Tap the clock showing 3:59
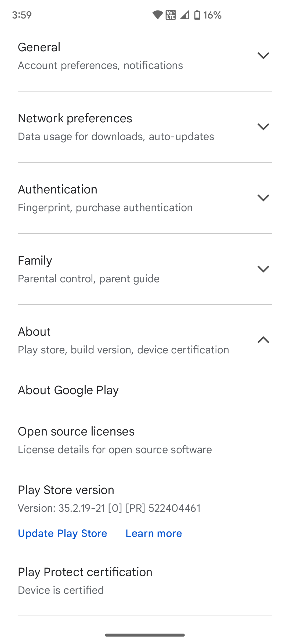The width and height of the screenshot is (290, 644). pos(22,15)
